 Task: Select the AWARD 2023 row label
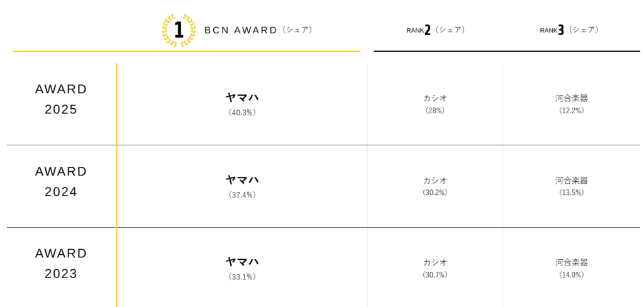point(61,264)
